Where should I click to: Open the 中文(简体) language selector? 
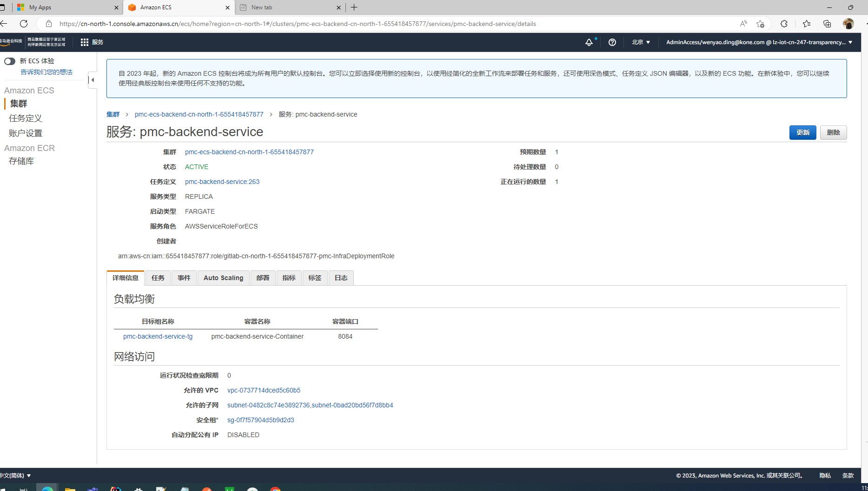pos(15,476)
